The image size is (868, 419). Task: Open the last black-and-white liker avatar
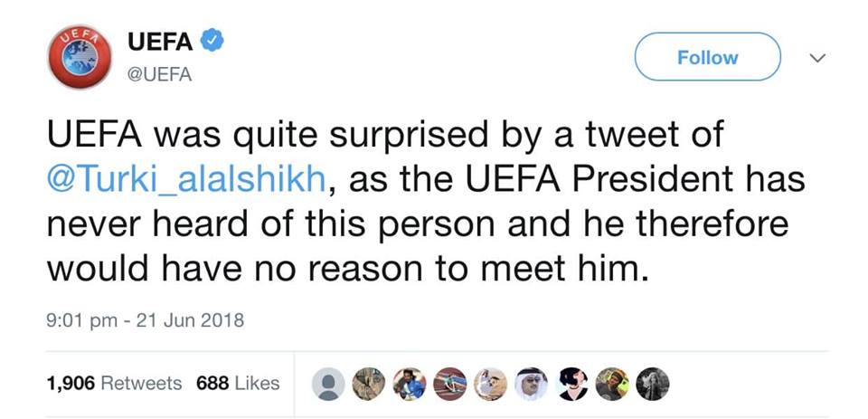tap(653, 384)
